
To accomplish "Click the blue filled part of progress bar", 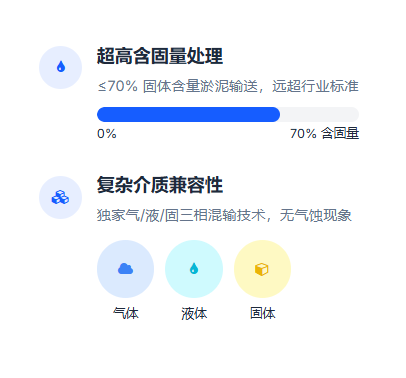I will click(x=188, y=114).
